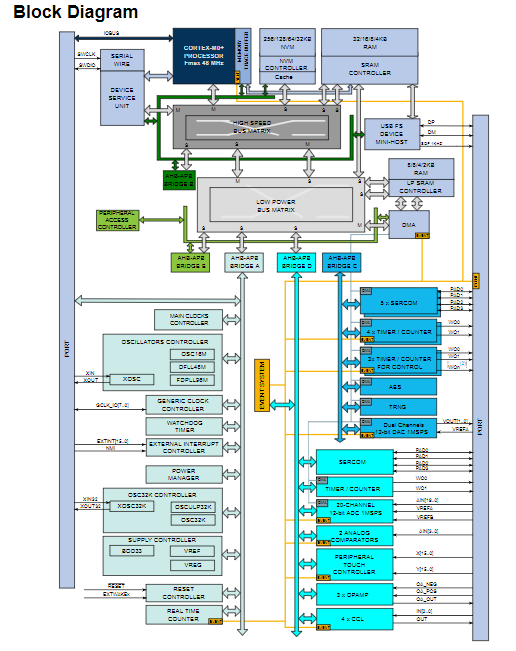Select the 20-channel 12-bit ADC block
The image size is (516, 651).
coord(355,511)
